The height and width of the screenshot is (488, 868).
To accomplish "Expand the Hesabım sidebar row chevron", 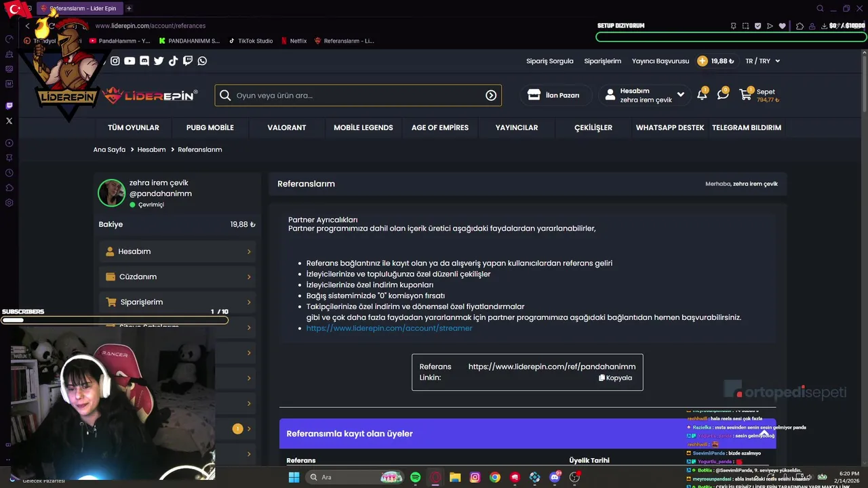I will (x=249, y=251).
